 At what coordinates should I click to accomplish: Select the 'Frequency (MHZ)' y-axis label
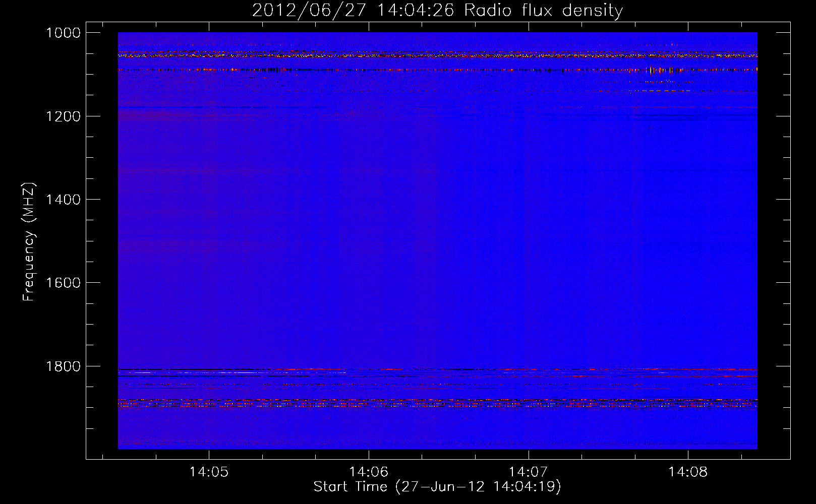click(29, 242)
